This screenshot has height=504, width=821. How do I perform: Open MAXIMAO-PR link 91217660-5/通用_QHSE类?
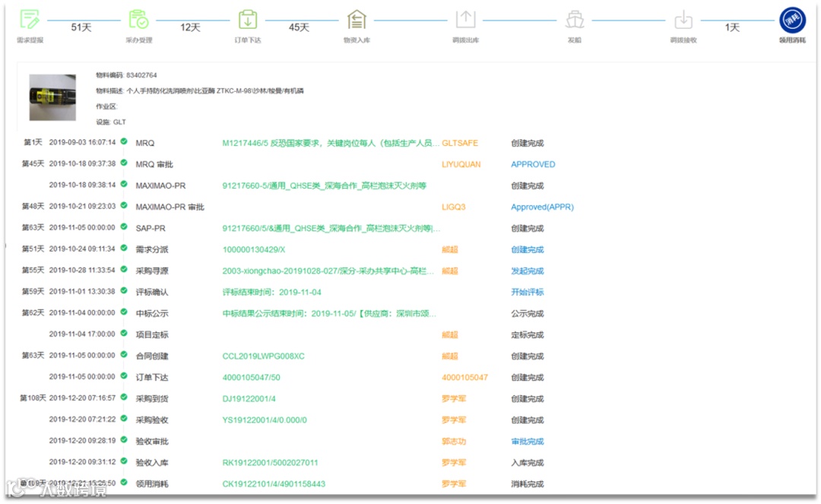pos(324,185)
